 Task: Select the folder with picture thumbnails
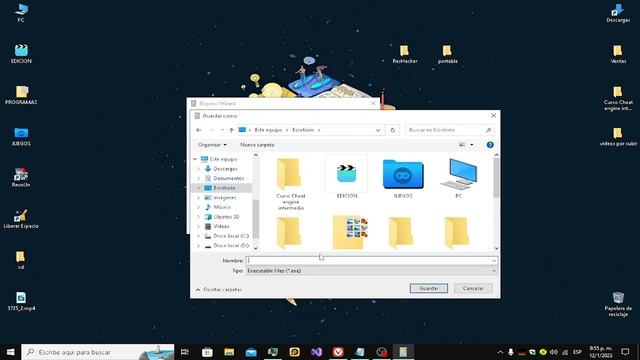click(349, 232)
